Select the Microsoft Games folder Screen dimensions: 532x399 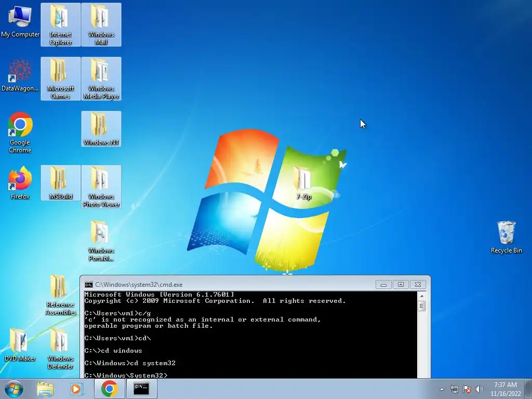[60, 78]
